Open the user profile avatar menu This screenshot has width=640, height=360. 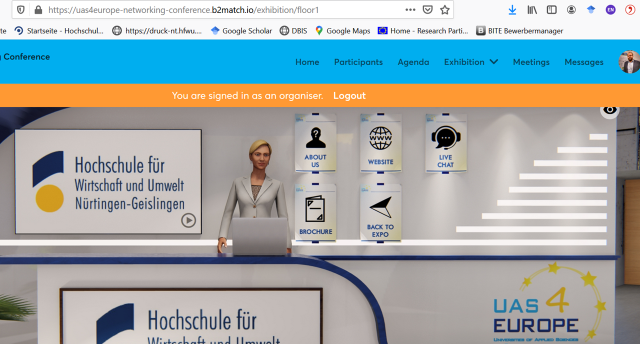(629, 62)
